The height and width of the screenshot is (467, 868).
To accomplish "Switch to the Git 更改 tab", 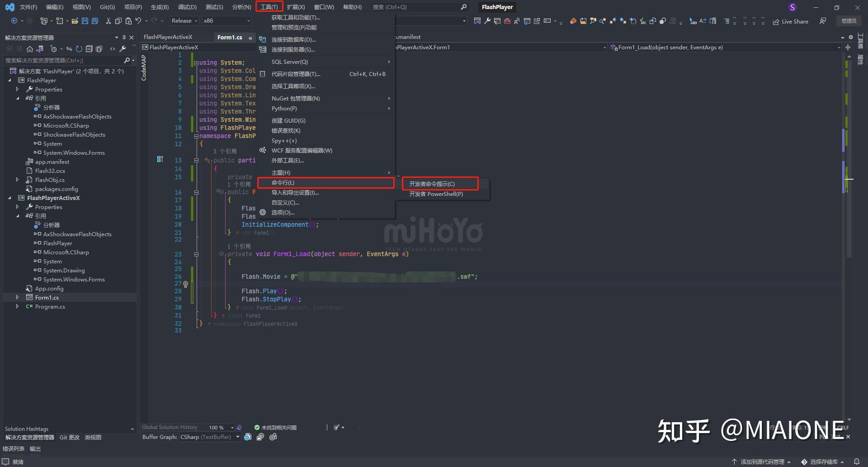I will point(69,437).
